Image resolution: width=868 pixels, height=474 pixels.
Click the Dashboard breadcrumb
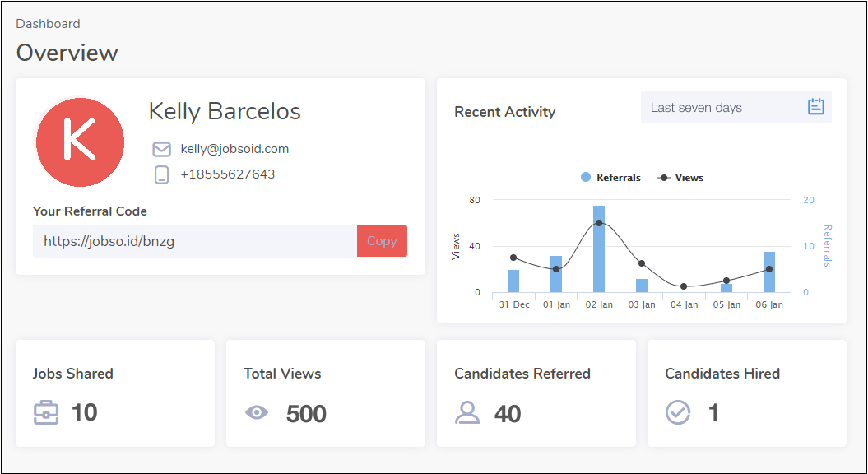49,24
